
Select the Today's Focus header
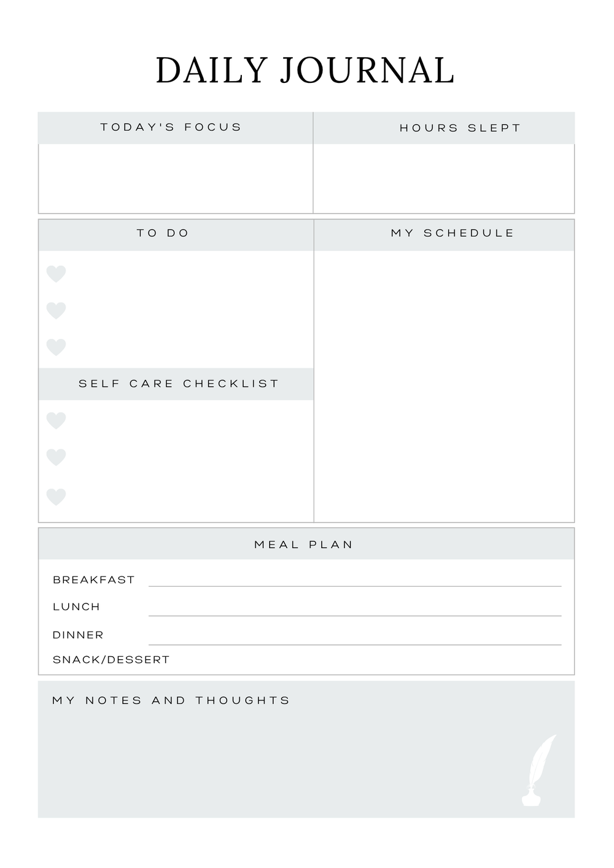[171, 128]
